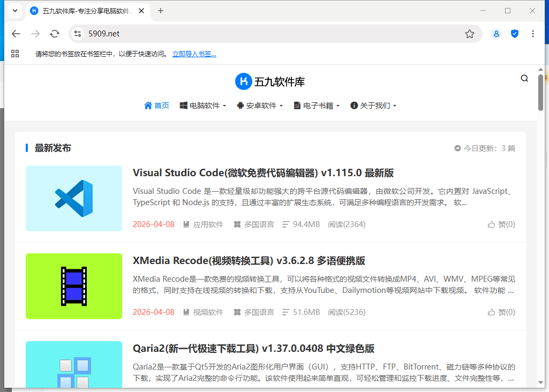Expand the 电子书籍 dropdown menu
549x392 pixels.
[317, 105]
